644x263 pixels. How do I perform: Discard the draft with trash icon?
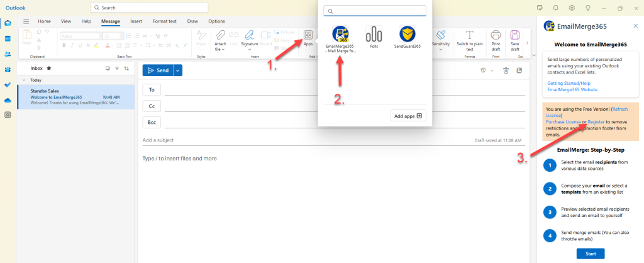(506, 70)
